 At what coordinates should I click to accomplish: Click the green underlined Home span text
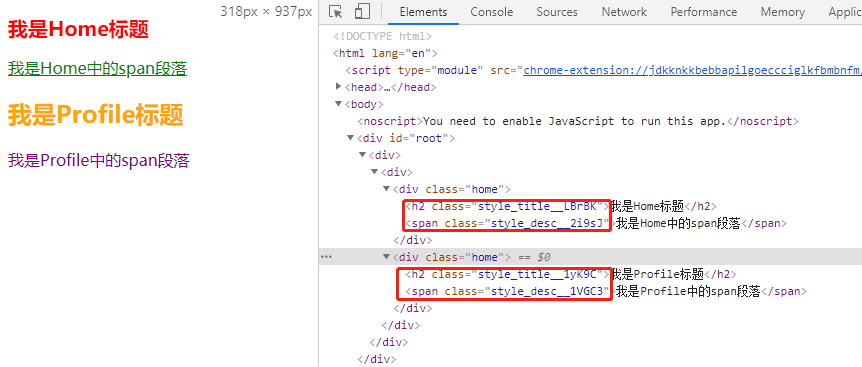(x=97, y=69)
